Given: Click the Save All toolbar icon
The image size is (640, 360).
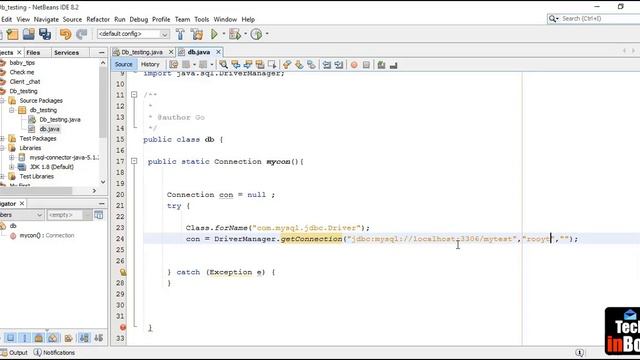Looking at the screenshot, I should [x=45, y=34].
